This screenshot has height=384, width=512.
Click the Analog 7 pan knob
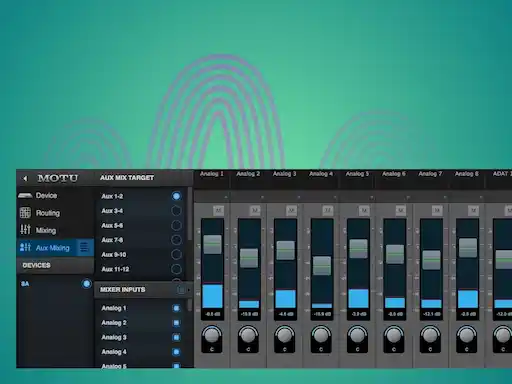(430, 336)
